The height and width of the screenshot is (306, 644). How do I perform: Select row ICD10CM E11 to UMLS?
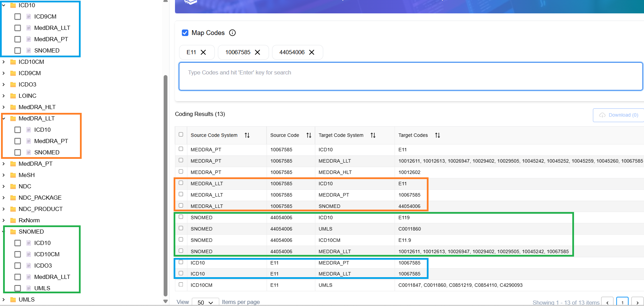(x=181, y=284)
